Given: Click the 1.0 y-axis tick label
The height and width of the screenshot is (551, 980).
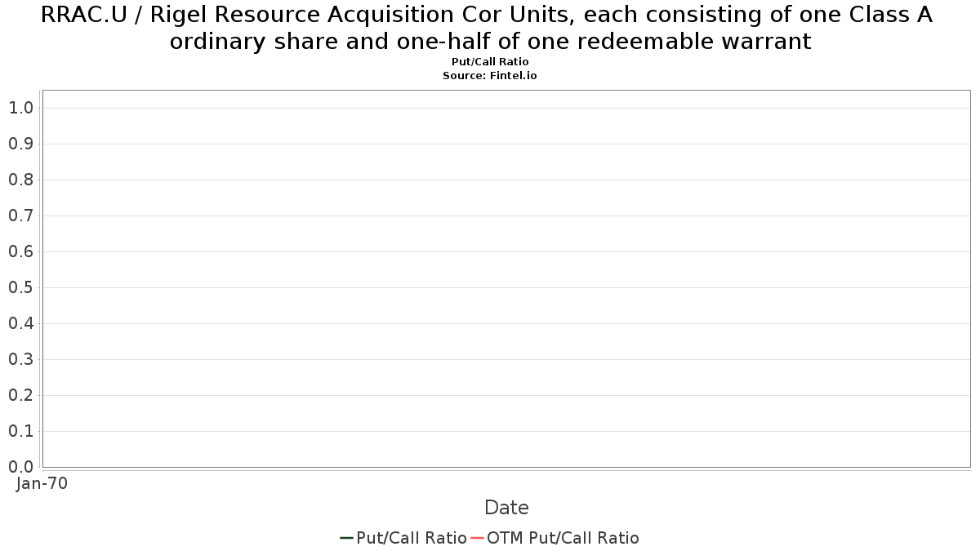Looking at the screenshot, I should [x=20, y=108].
